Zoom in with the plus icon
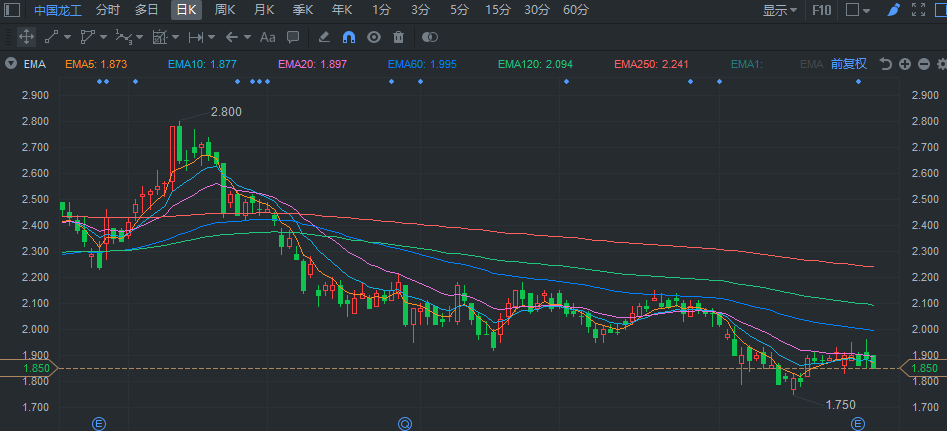947x431 pixels. pos(905,64)
